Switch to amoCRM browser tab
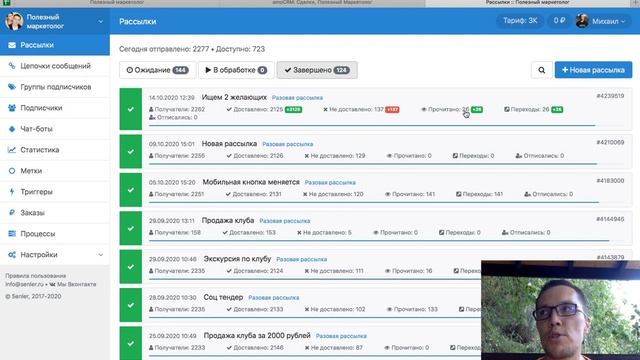Viewport: 640px width, 360px height. coord(322,2)
